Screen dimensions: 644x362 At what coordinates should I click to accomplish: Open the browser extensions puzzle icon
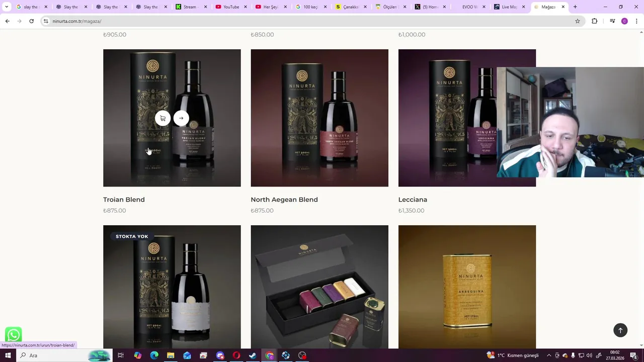point(595,21)
